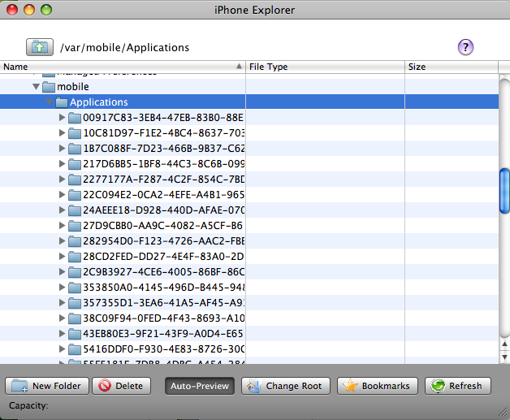Click the mobile folder icon
The image size is (510, 420).
49,87
